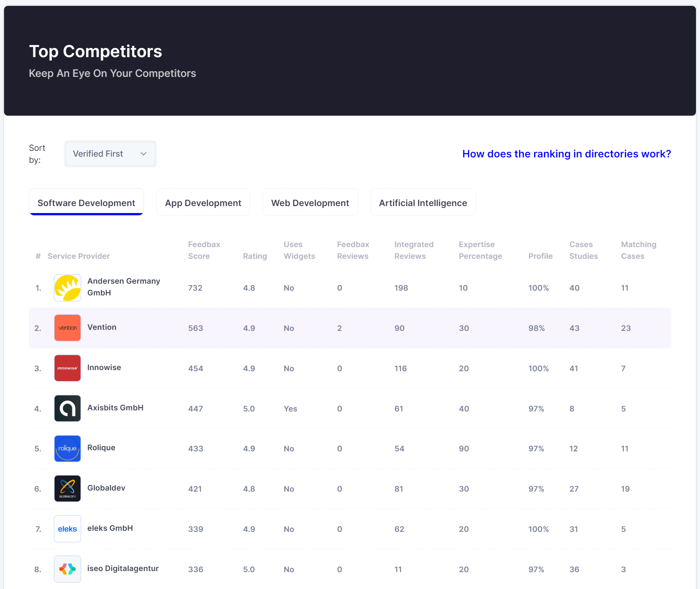
Task: Click the Feedbax Score column header
Action: 204,250
